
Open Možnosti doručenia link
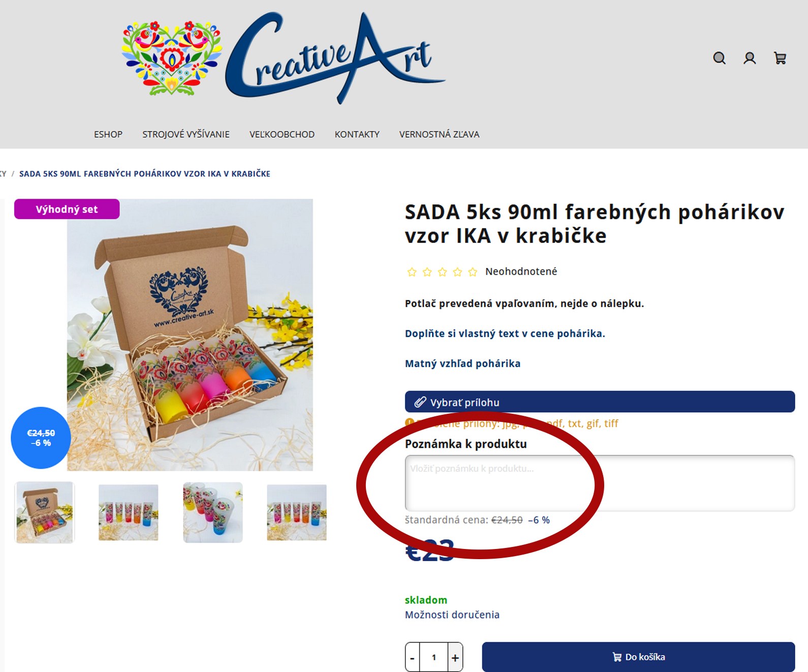tap(452, 615)
